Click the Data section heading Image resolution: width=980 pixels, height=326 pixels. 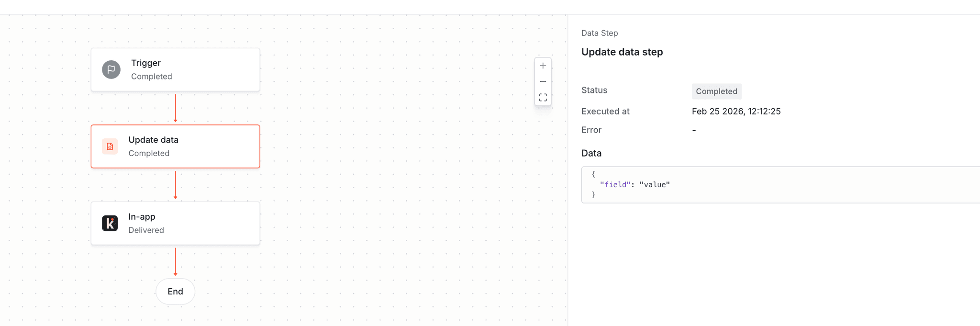coord(591,153)
